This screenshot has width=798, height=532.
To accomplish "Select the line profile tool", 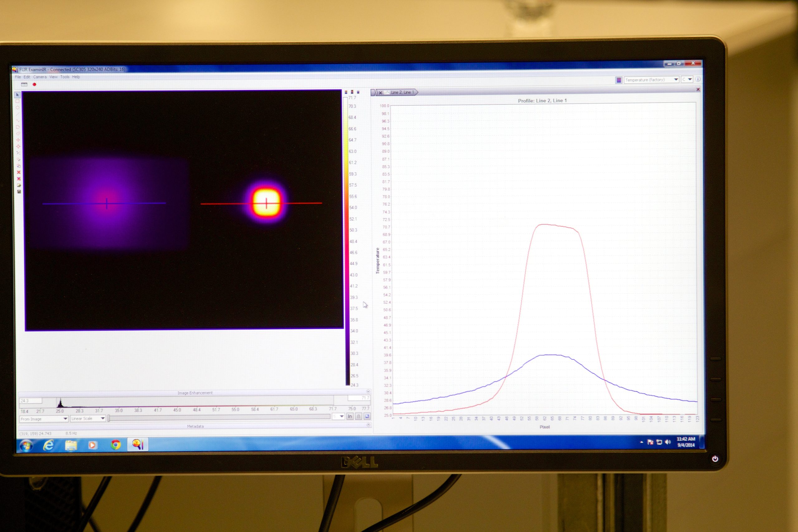I will pos(18,114).
